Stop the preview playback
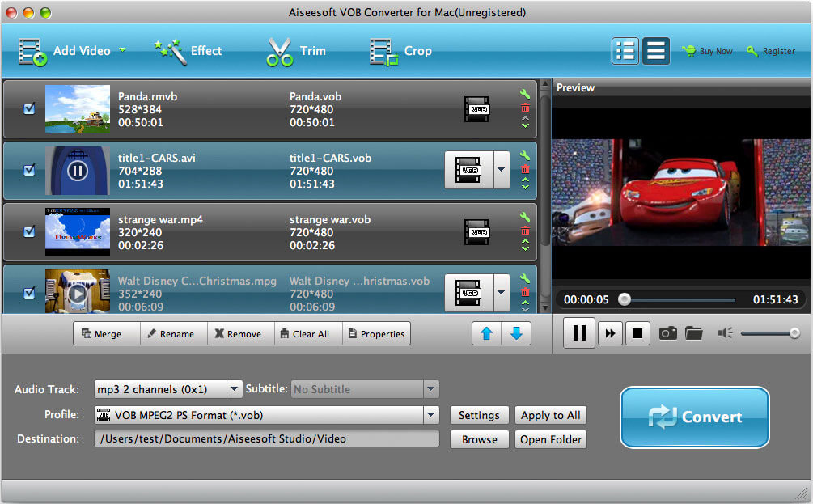The height and width of the screenshot is (504, 813). pos(637,333)
